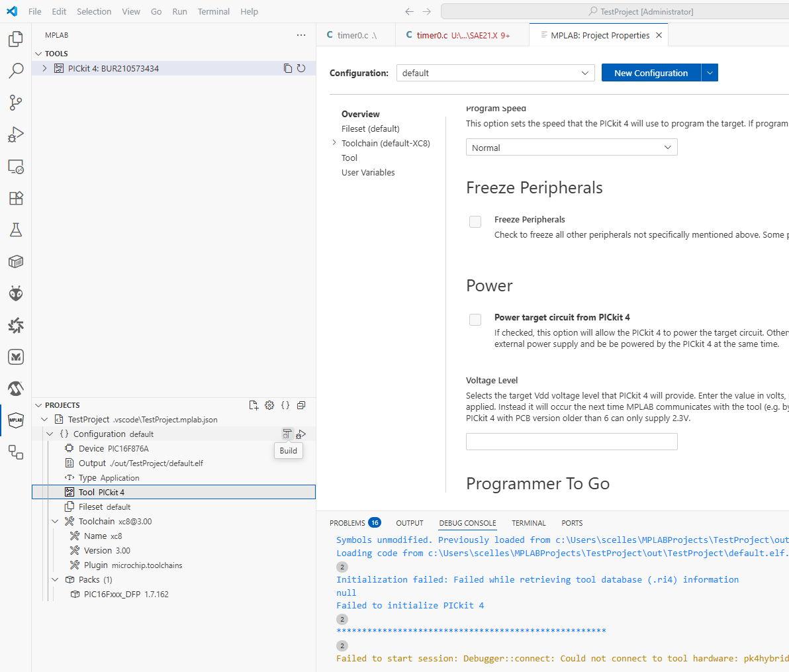
Task: Click the Voltage Level input field
Action: [571, 442]
